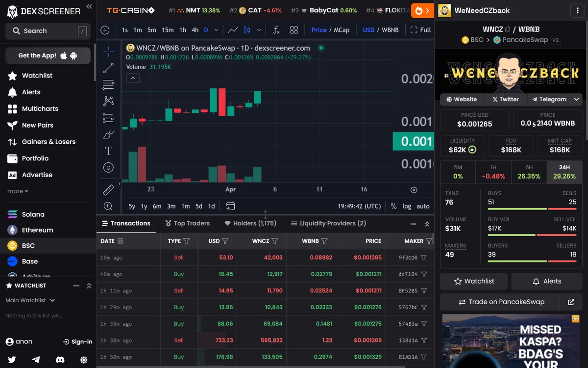Click into the Search field
The image size is (588, 368).
(48, 31)
